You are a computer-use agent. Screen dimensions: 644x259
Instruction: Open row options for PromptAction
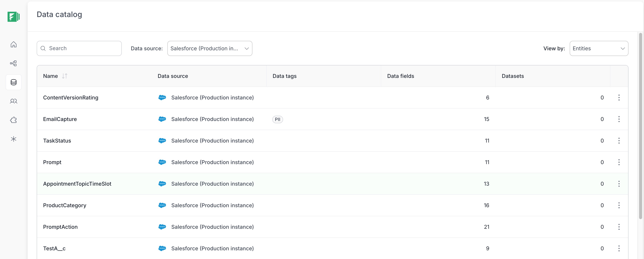coord(619,227)
